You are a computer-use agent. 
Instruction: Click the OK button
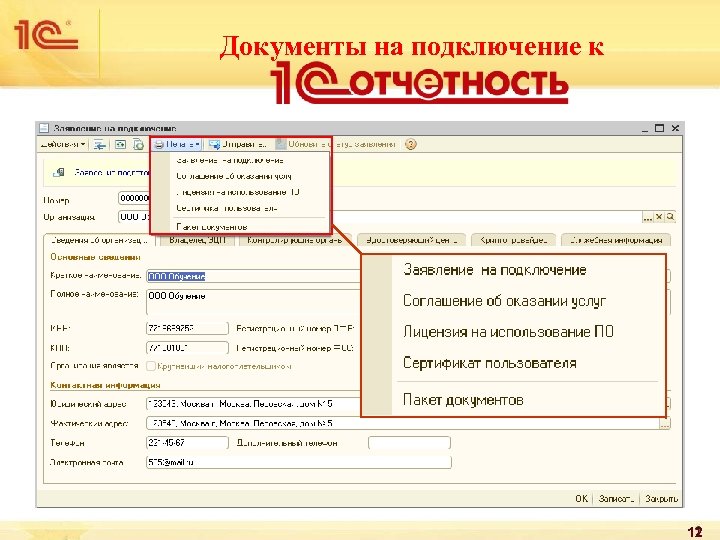[x=581, y=499]
